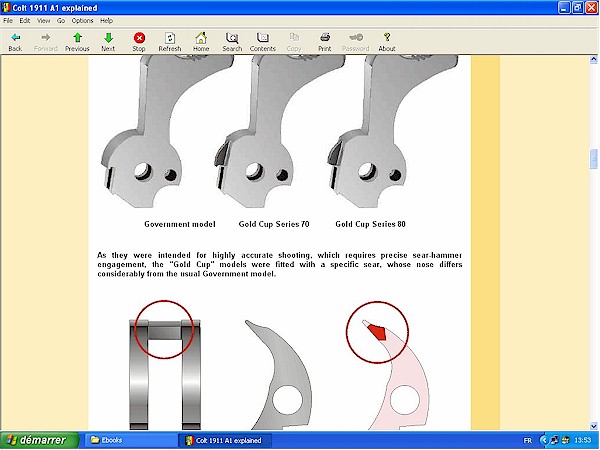The image size is (600, 450).
Task: Open the View menu
Action: click(x=43, y=21)
